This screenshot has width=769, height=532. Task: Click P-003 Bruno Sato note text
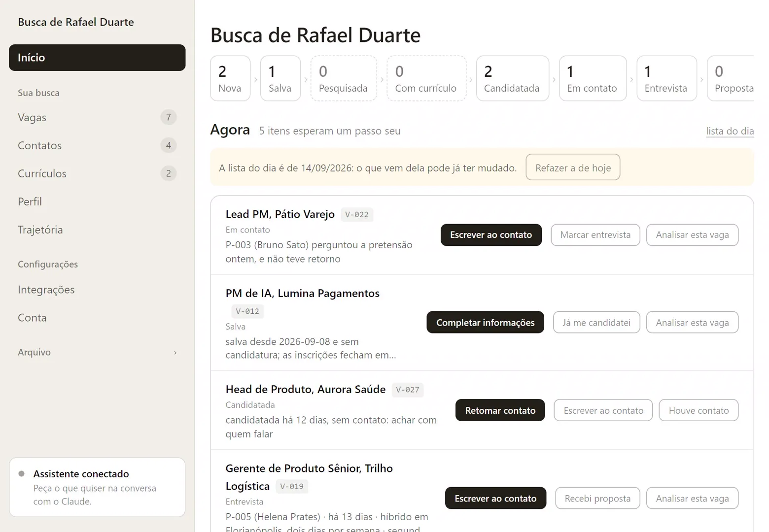coord(319,252)
